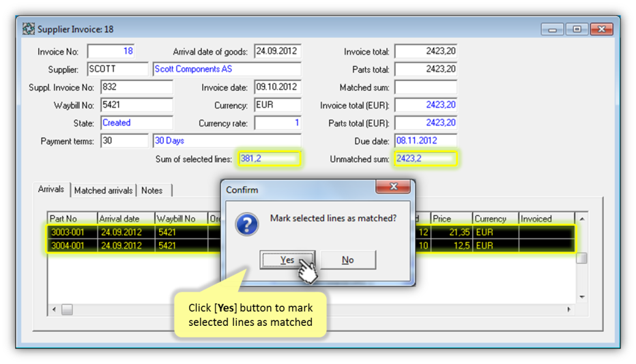Click the Supplier code field SCOTT
636x364 pixels.
click(117, 70)
